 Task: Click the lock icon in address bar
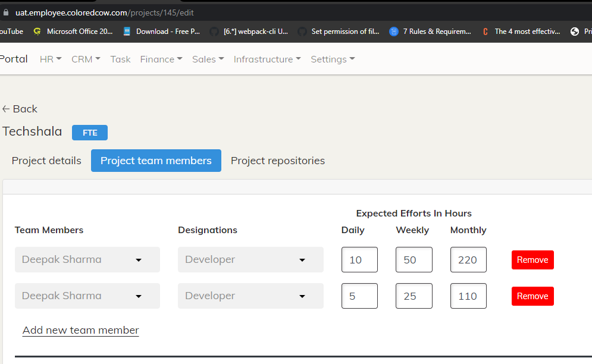tap(6, 12)
